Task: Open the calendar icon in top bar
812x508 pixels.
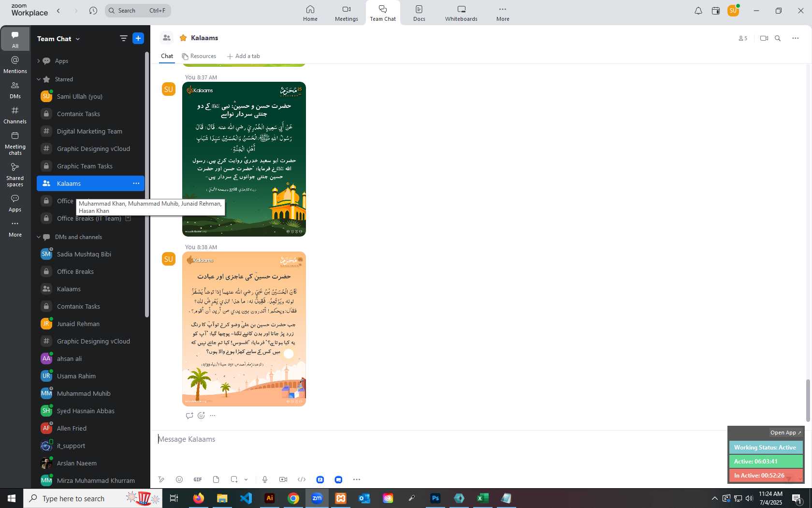Action: pyautogui.click(x=716, y=11)
